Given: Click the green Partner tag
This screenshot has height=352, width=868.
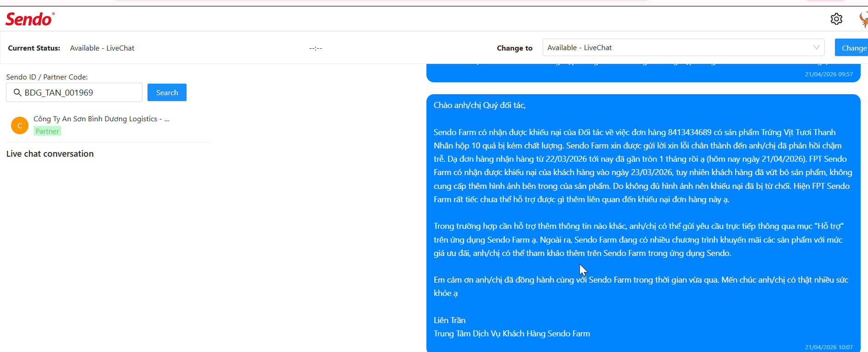Looking at the screenshot, I should pos(47,131).
